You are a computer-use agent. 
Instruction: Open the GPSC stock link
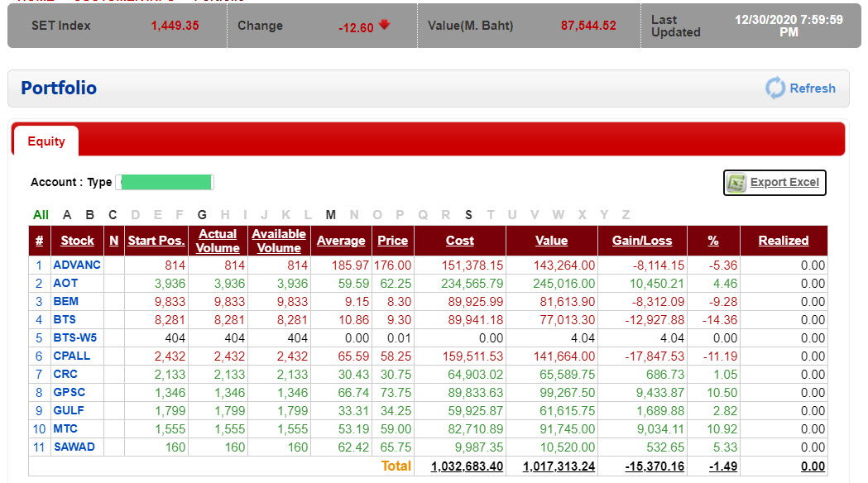[70, 392]
